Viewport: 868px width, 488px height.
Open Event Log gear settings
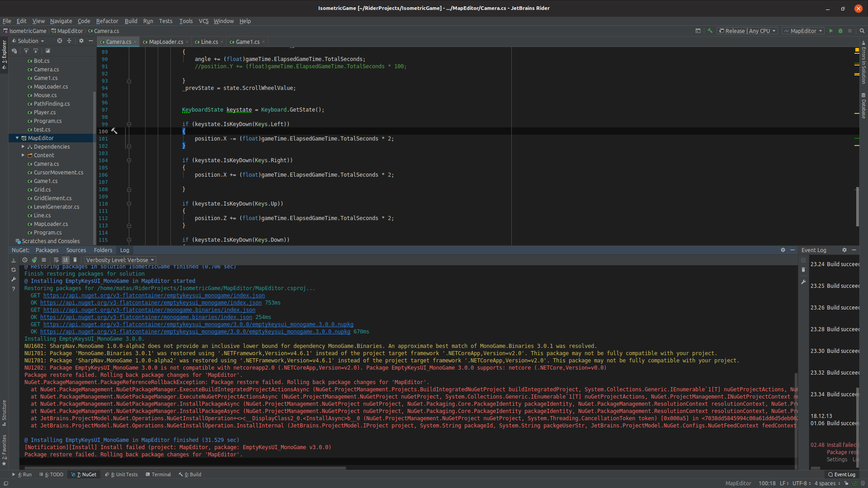[844, 250]
